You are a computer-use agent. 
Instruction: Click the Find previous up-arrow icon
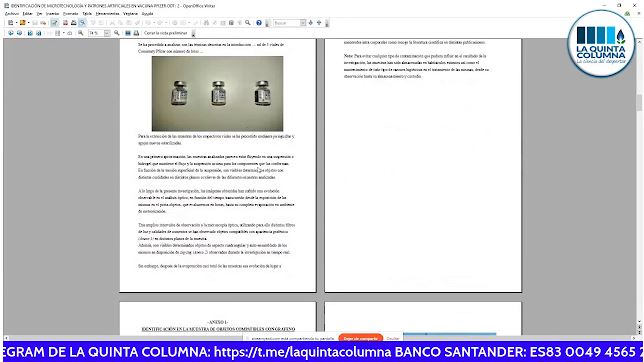tap(319, 23)
